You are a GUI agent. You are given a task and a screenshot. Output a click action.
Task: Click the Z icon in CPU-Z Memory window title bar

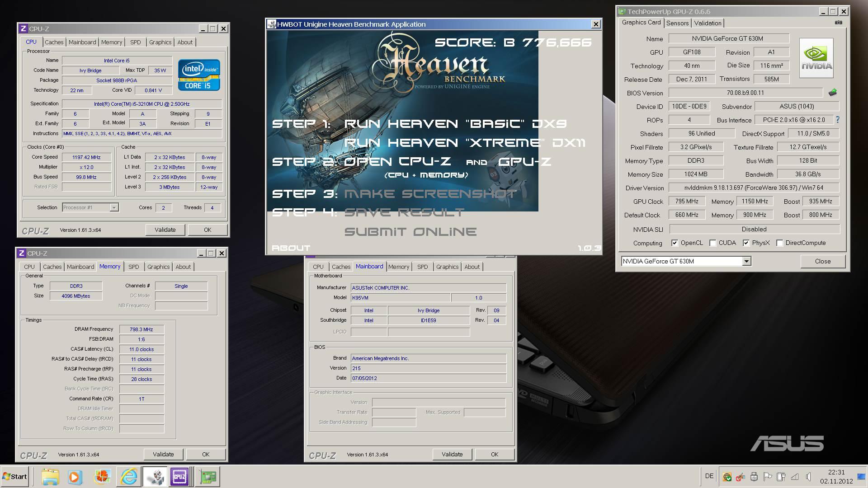21,253
